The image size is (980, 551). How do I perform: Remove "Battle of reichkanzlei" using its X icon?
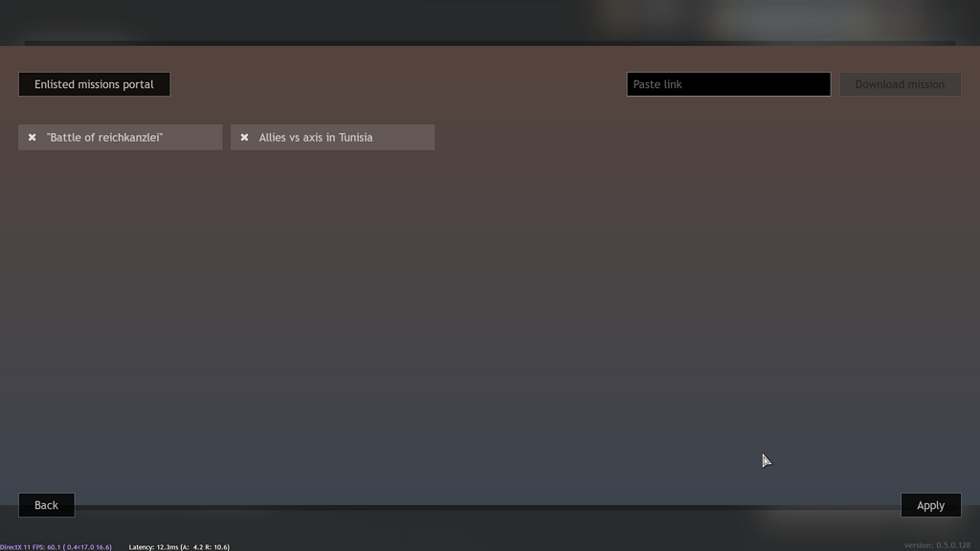pos(32,138)
